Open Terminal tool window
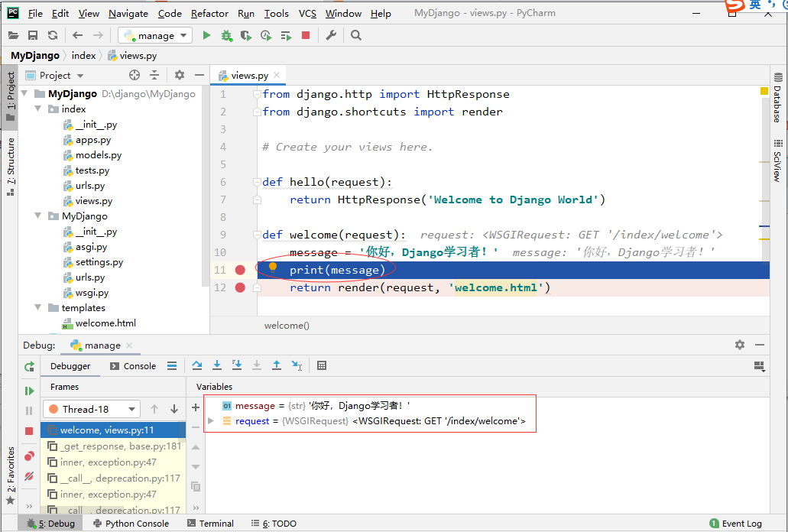Screen dimensions: 788x532 pos(211,524)
